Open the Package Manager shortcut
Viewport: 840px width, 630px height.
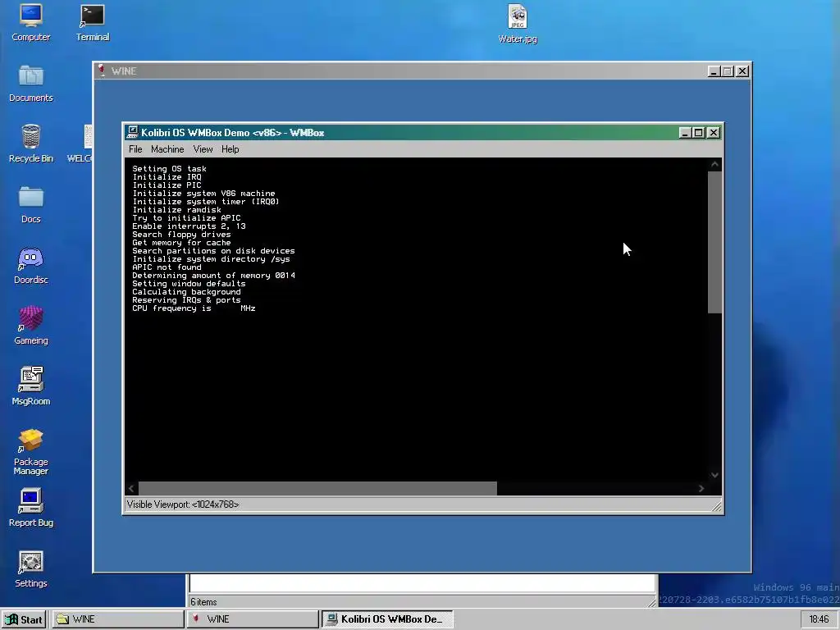tap(31, 452)
